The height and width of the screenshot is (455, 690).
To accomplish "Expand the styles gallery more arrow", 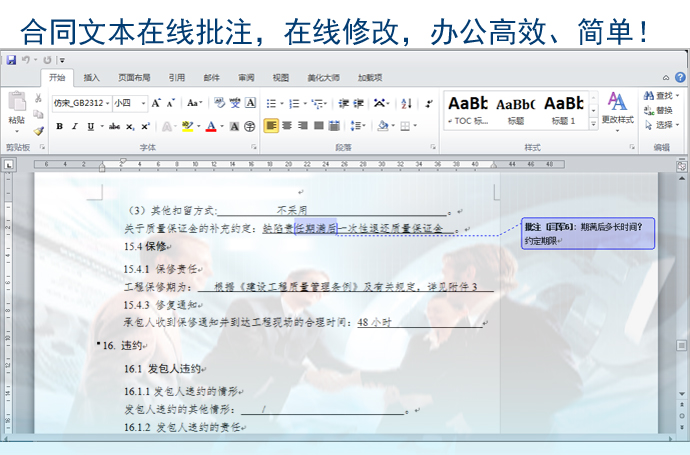I will click(592, 125).
